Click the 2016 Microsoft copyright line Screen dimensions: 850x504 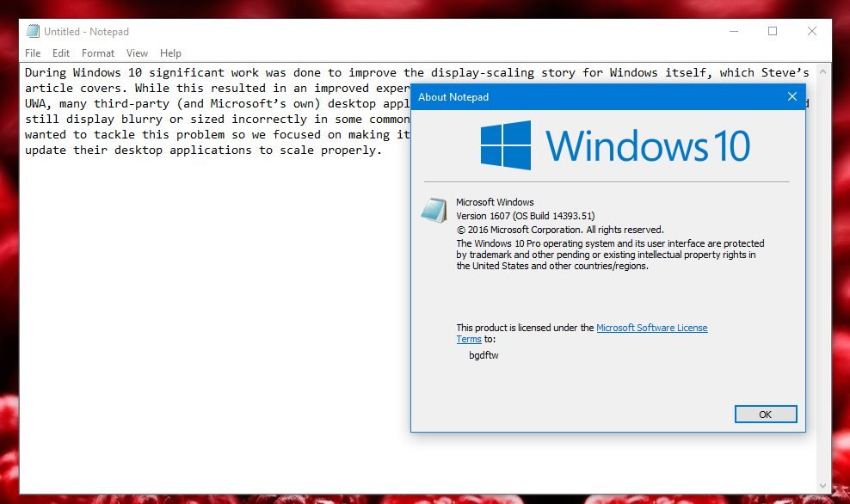(x=557, y=230)
